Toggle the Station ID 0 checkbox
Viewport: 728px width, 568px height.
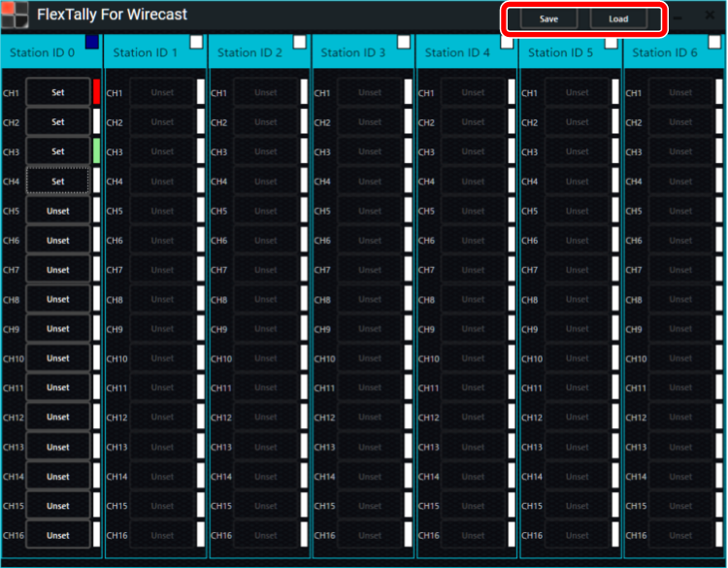92,42
